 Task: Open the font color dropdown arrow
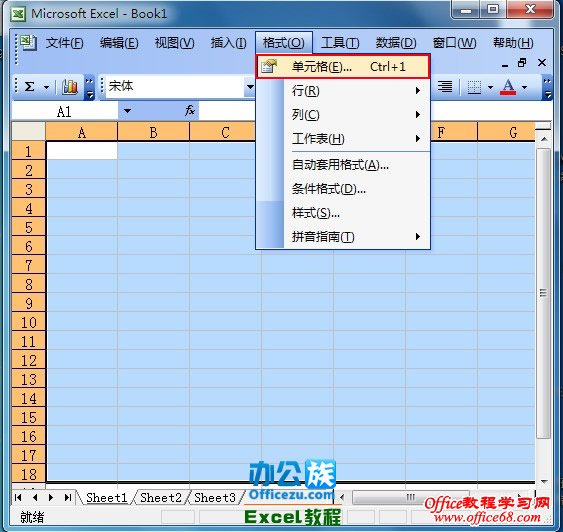pos(525,87)
